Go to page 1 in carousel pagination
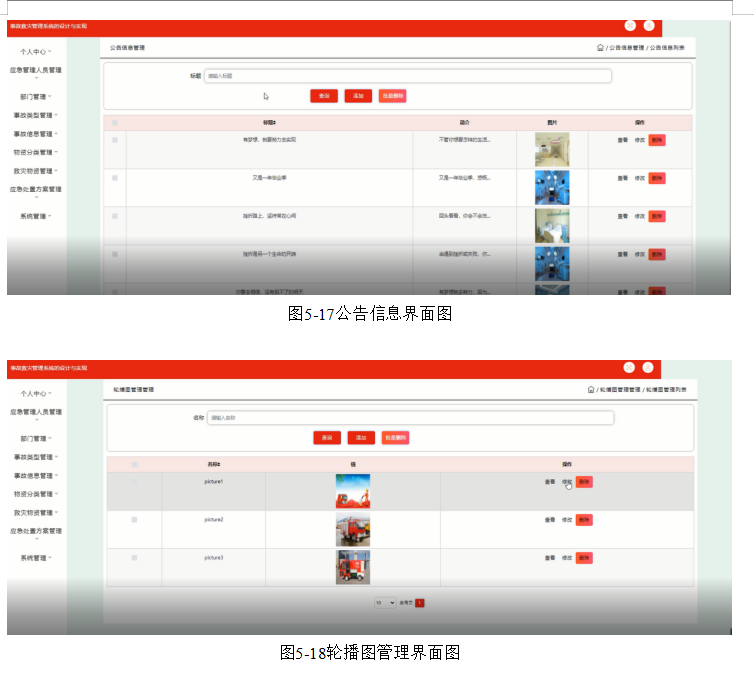This screenshot has height=678, width=754. click(x=420, y=603)
